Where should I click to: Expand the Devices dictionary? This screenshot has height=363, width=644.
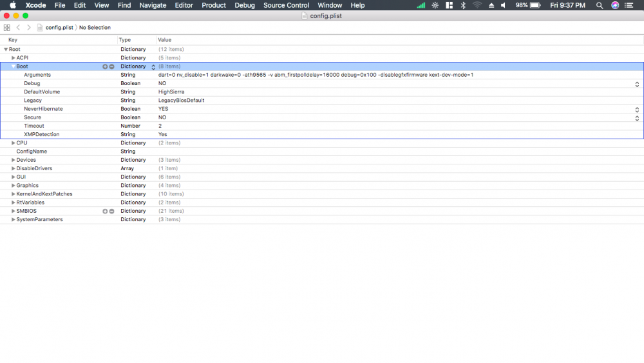13,160
